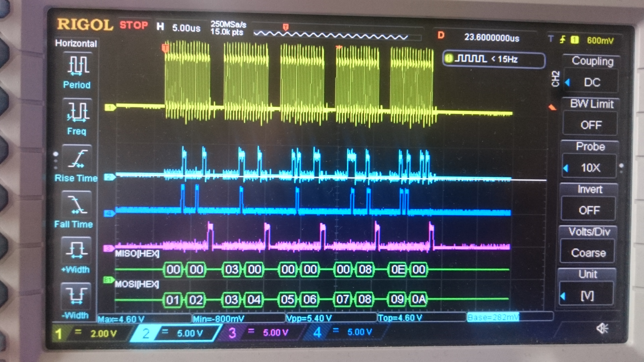Click the Vpp=5.40 V measurement

pyautogui.click(x=309, y=318)
